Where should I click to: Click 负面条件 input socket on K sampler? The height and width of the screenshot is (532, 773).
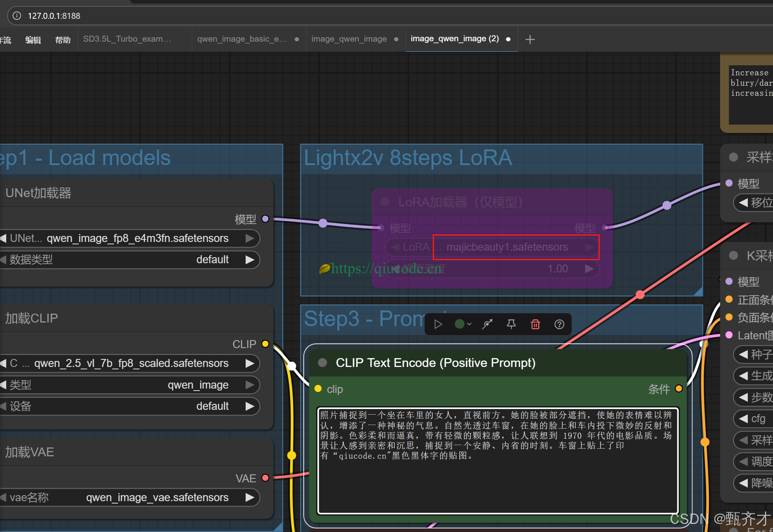click(x=729, y=317)
